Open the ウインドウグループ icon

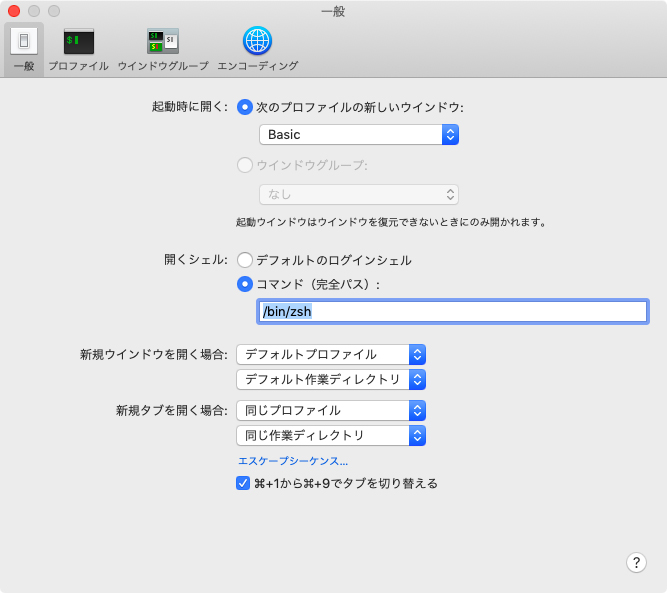pyautogui.click(x=163, y=41)
